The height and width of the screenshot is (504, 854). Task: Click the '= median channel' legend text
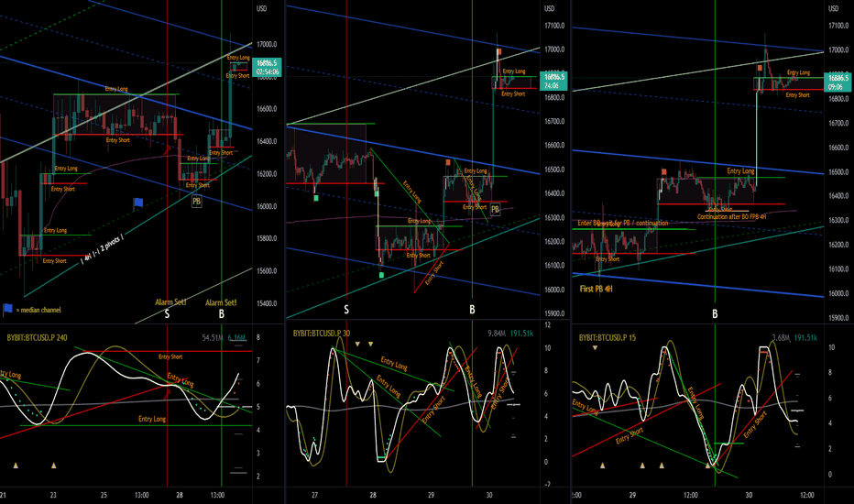coord(38,310)
